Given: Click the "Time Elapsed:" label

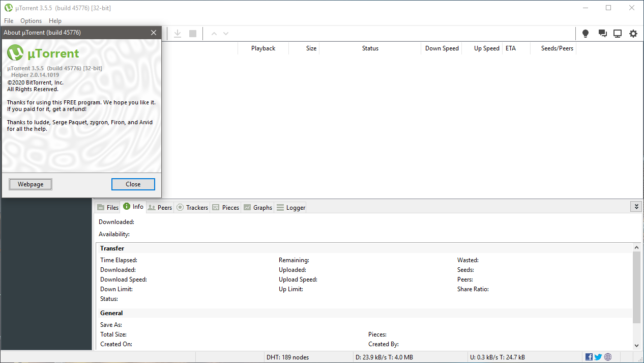Looking at the screenshot, I should click(119, 260).
